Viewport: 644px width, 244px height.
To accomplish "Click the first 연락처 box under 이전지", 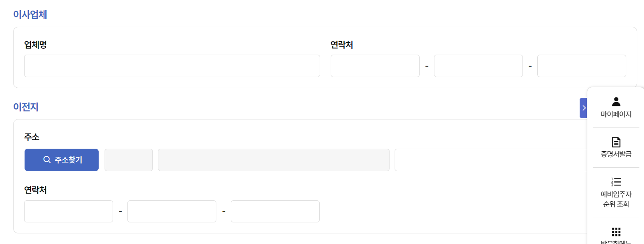I will pyautogui.click(x=68, y=211).
